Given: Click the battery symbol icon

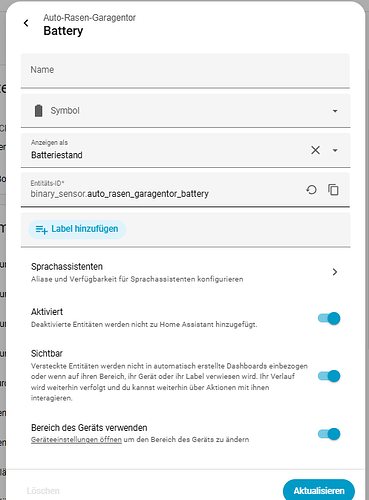Looking at the screenshot, I should (x=39, y=111).
